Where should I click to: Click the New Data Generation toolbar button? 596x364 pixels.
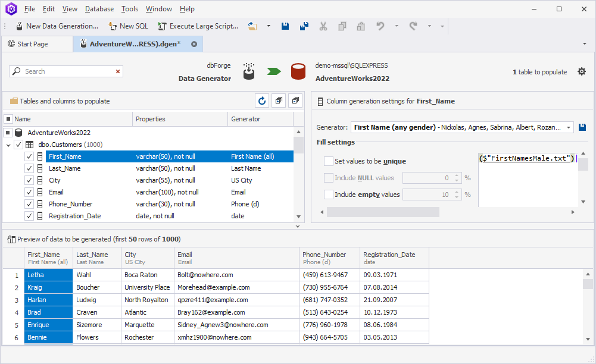tap(57, 26)
